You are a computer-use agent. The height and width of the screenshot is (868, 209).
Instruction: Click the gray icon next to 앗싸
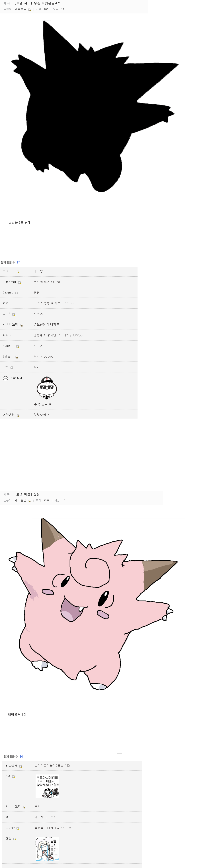(12, 368)
